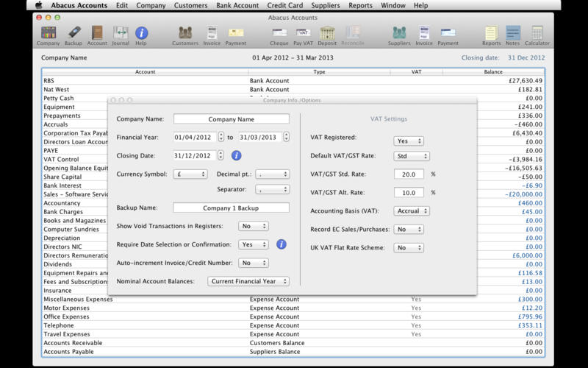The image size is (588, 368).
Task: Open the Bank Account menu
Action: coord(236,5)
